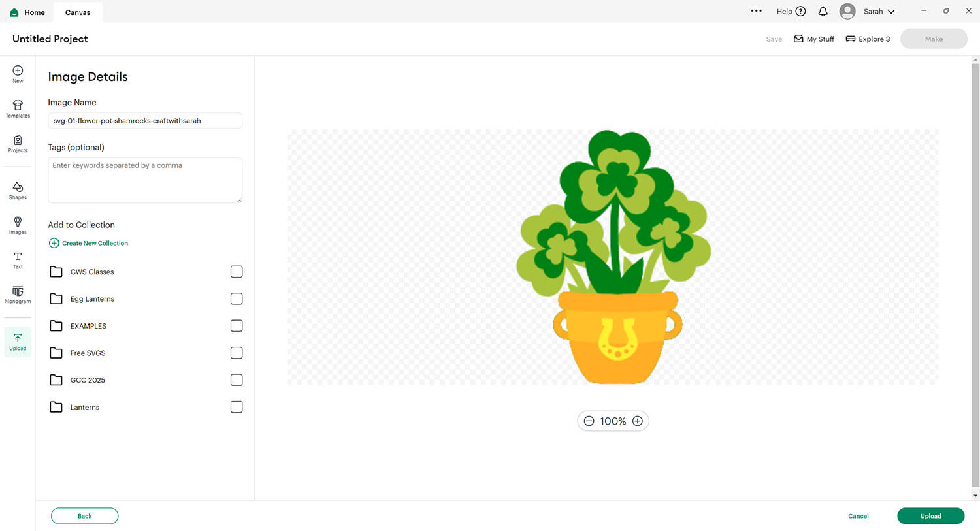980x531 pixels.
Task: Open the Projects sidebar icon
Action: [18, 144]
